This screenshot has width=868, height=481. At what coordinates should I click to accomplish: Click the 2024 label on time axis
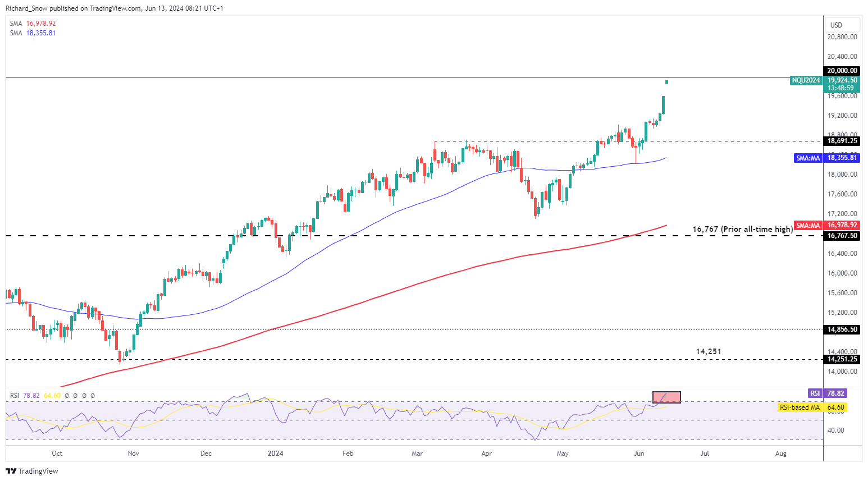(275, 453)
